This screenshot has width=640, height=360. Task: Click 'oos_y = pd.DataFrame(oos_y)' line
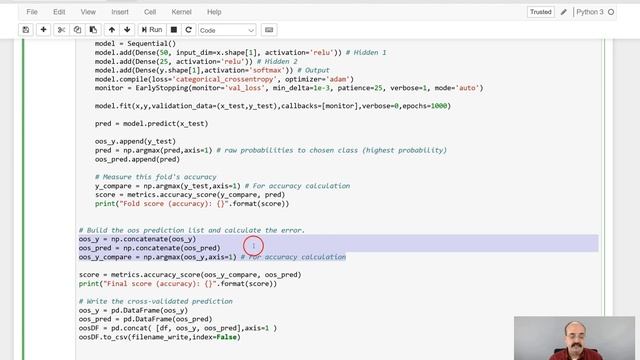pyautogui.click(x=133, y=310)
